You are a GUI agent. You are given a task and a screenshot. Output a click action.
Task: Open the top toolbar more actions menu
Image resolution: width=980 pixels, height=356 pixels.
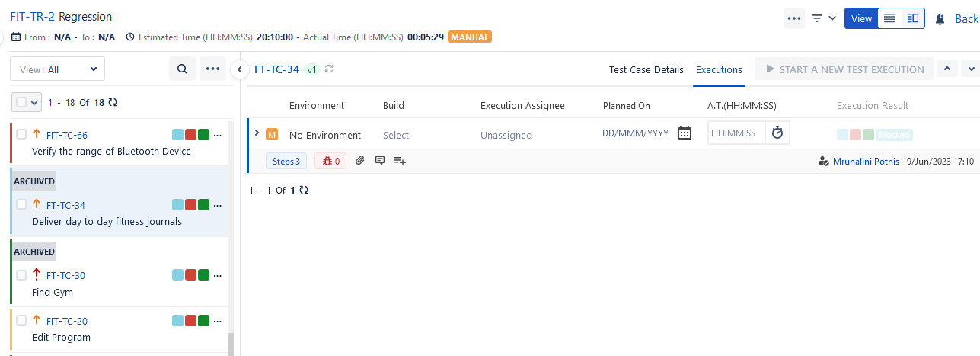[794, 18]
